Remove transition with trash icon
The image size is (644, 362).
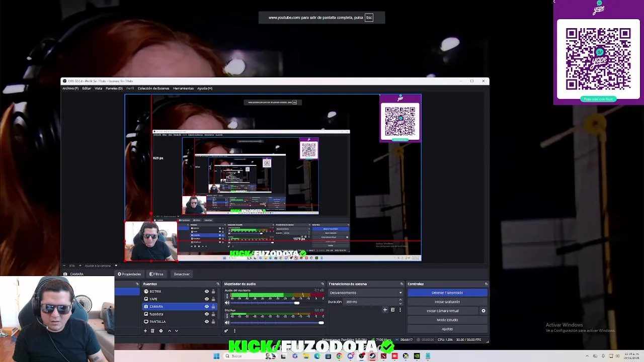point(392,310)
